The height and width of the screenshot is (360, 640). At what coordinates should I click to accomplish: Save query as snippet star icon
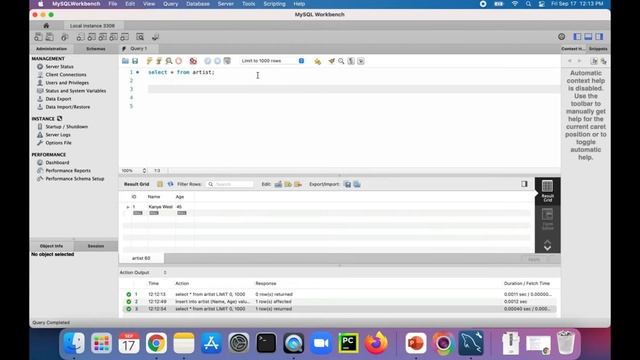317,61
